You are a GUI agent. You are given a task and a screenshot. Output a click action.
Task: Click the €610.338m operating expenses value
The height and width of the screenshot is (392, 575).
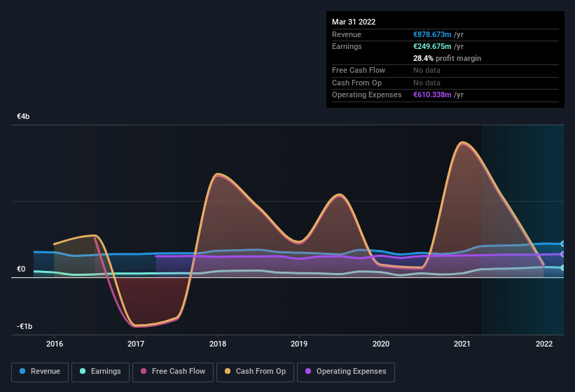(432, 95)
